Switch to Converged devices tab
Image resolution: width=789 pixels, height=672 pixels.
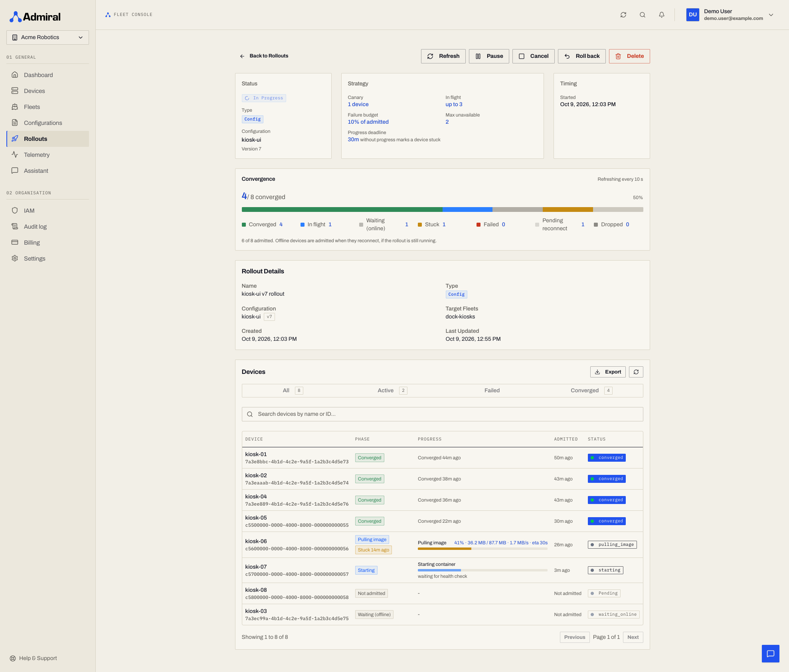[592, 391]
